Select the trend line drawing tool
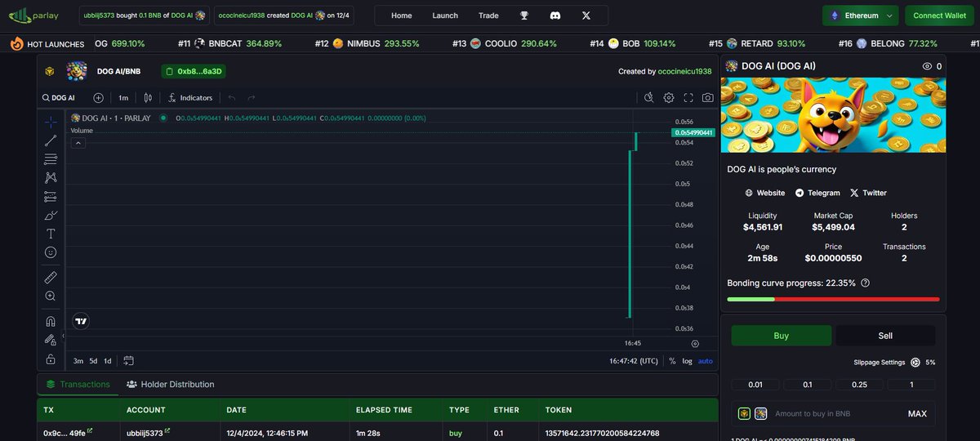 coord(51,140)
